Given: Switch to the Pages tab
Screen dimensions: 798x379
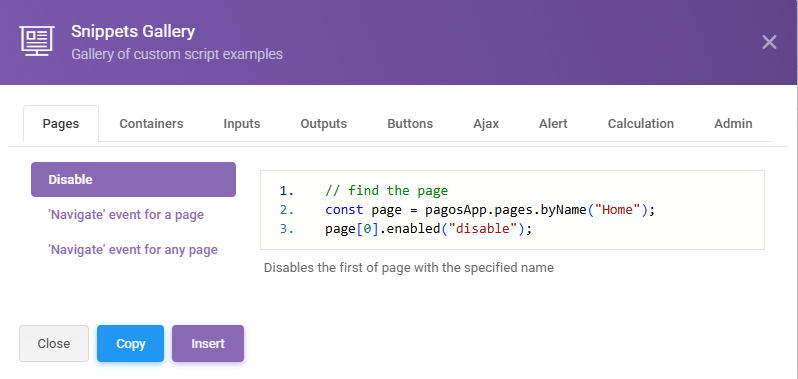Looking at the screenshot, I should [x=61, y=124].
